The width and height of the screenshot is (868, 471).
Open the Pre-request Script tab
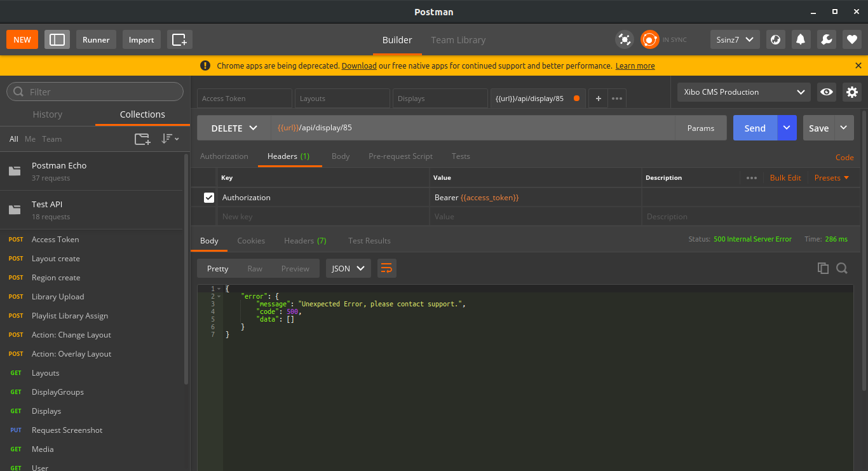pos(400,156)
